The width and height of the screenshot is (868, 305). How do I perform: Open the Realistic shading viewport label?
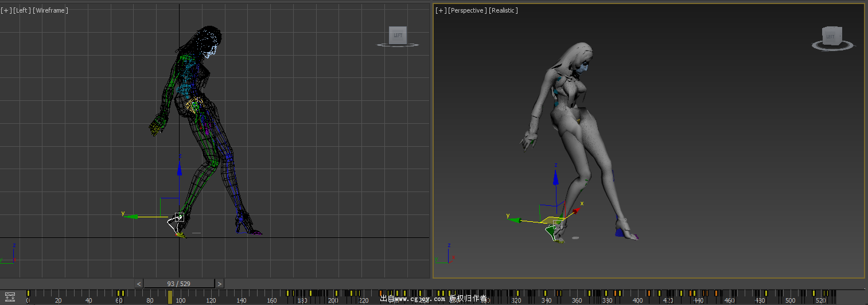[x=503, y=10]
